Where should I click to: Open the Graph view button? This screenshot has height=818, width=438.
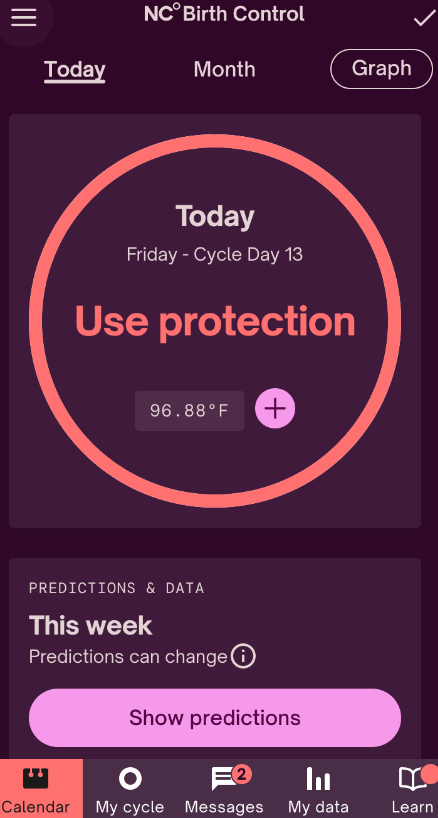click(381, 69)
